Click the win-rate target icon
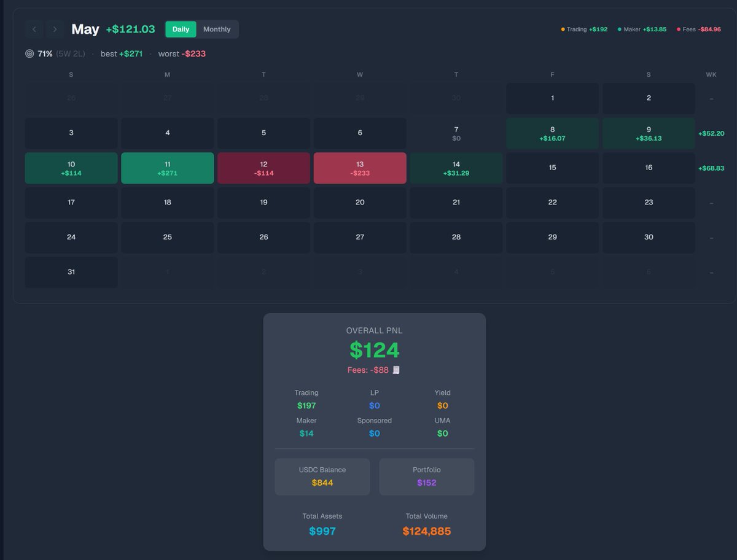737x560 pixels. coord(29,54)
